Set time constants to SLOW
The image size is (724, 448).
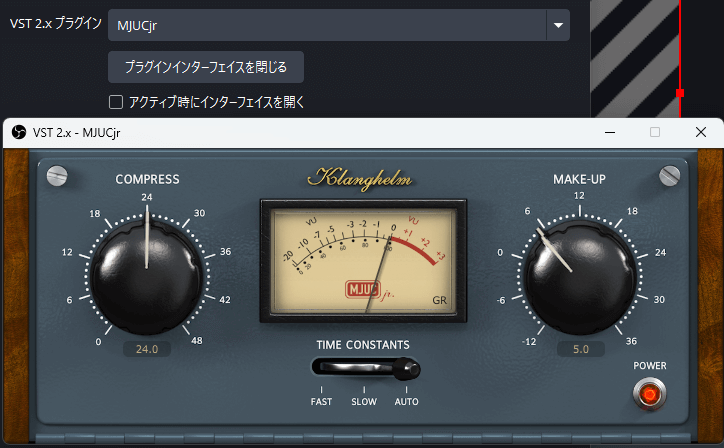(364, 401)
